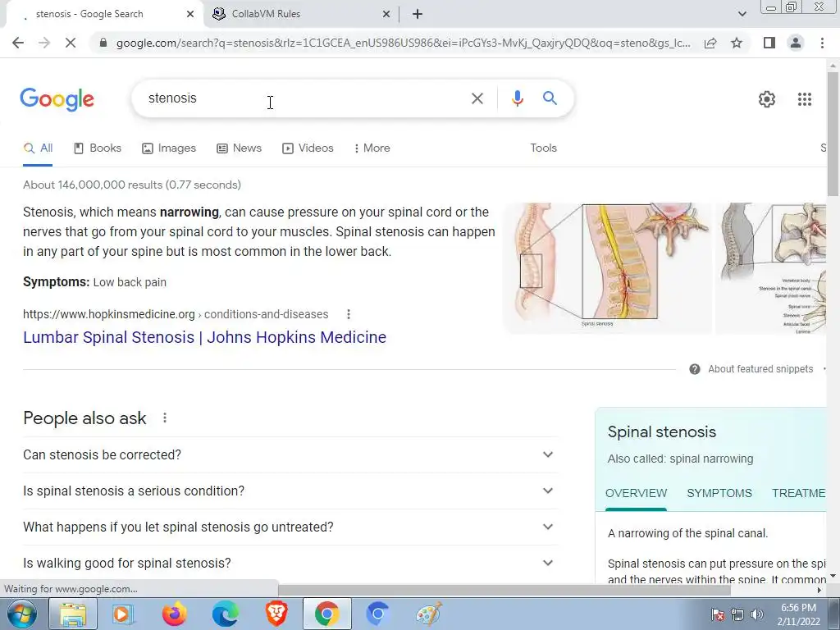Click the taskbar clock showing 6:56 PM

click(798, 614)
